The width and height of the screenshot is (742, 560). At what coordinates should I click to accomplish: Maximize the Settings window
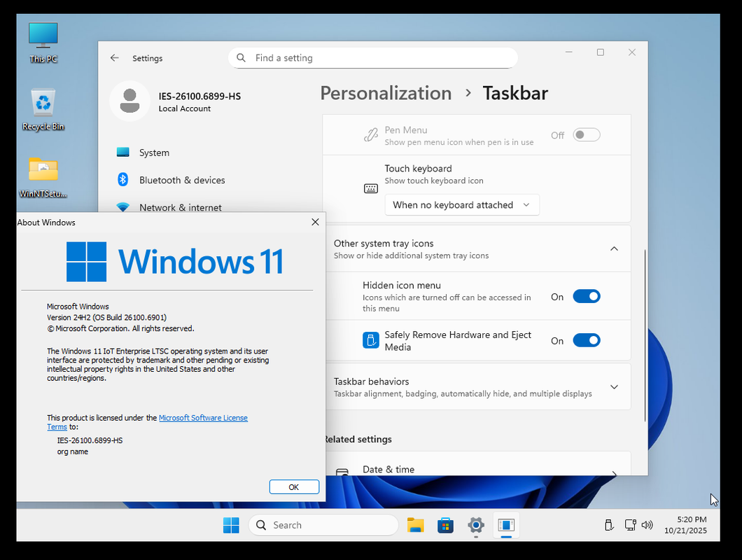pos(601,52)
